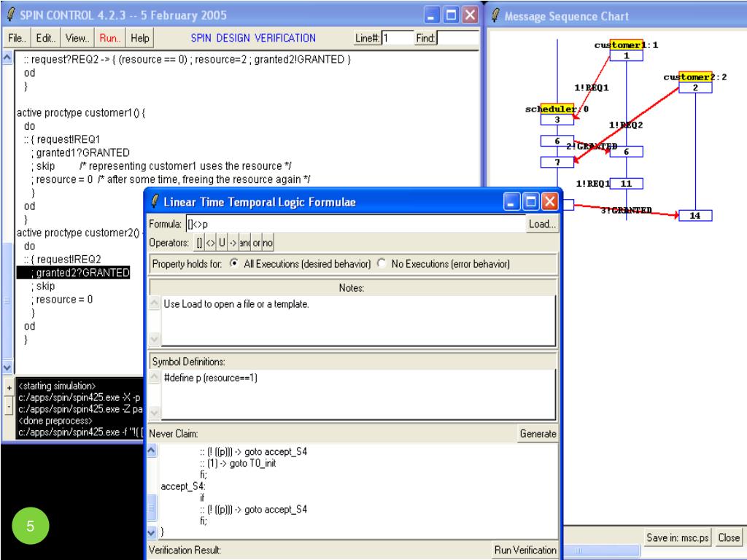The height and width of the screenshot is (560, 747).
Task: Insert the -> implies operator
Action: pyautogui.click(x=233, y=242)
